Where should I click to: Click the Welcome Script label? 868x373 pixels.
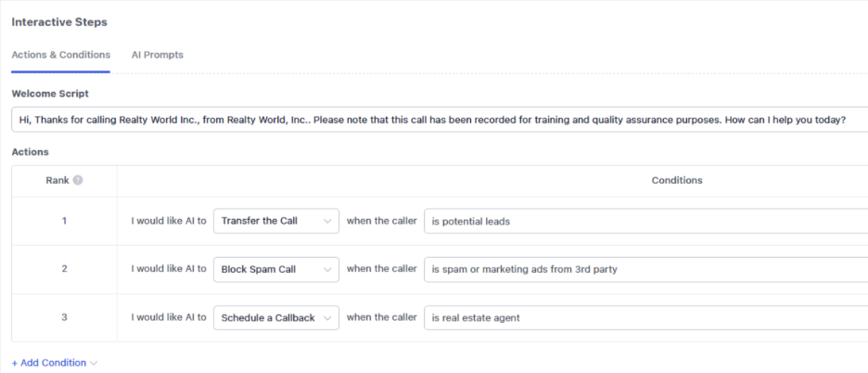[50, 94]
